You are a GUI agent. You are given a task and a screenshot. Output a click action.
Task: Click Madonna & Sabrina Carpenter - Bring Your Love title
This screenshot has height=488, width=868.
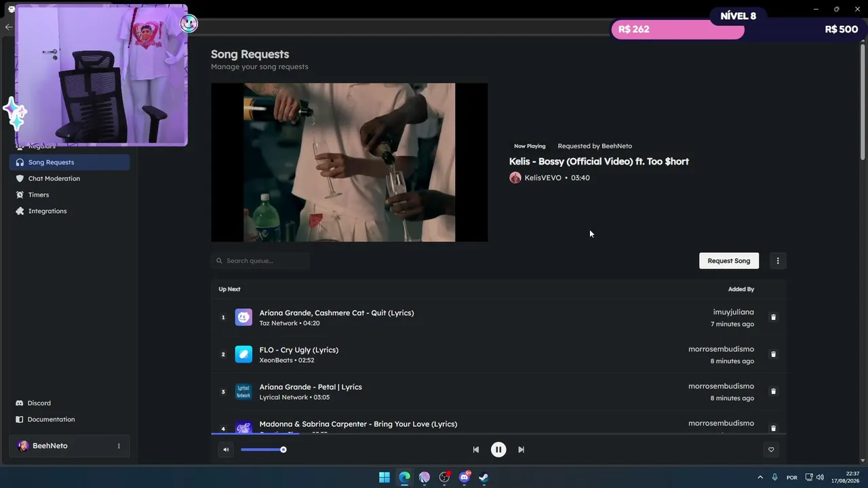tap(358, 424)
